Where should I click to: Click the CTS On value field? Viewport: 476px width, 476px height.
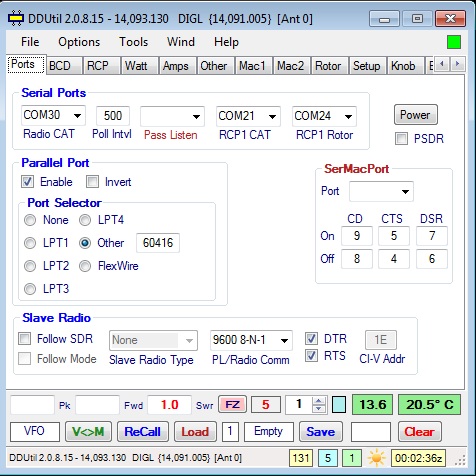tap(394, 236)
